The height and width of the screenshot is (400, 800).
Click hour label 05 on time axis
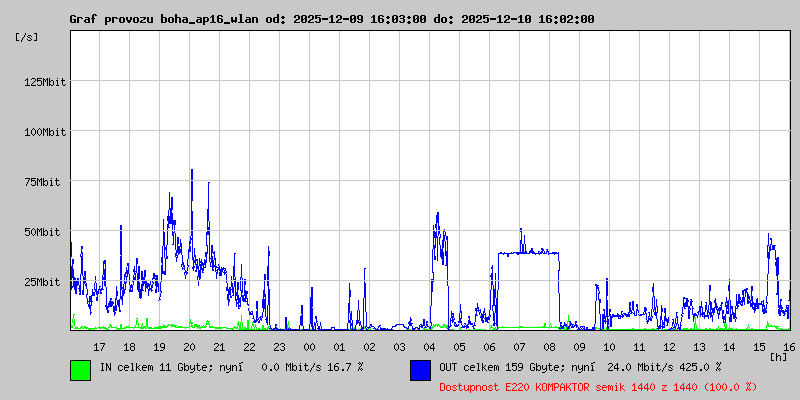tap(459, 347)
